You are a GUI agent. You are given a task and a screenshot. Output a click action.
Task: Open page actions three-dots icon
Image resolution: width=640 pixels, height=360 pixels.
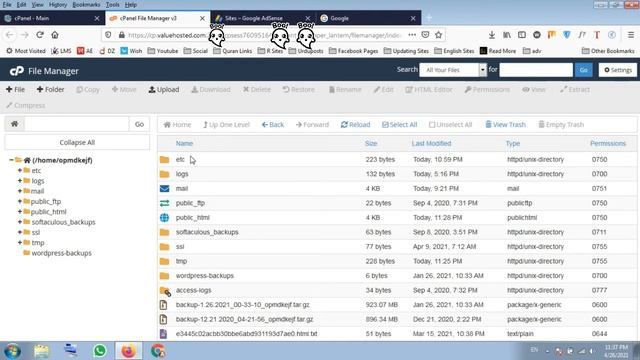[412, 35]
